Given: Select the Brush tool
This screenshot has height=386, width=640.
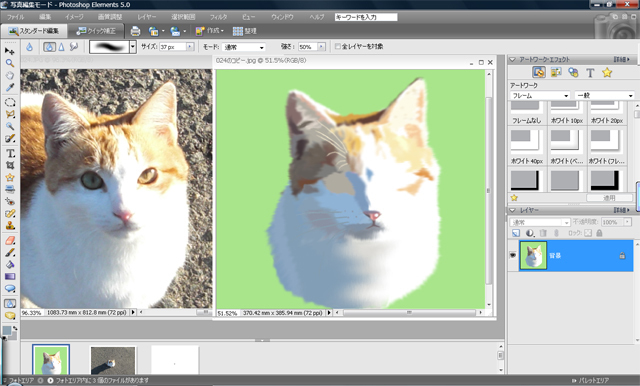Looking at the screenshot, I should (10, 252).
